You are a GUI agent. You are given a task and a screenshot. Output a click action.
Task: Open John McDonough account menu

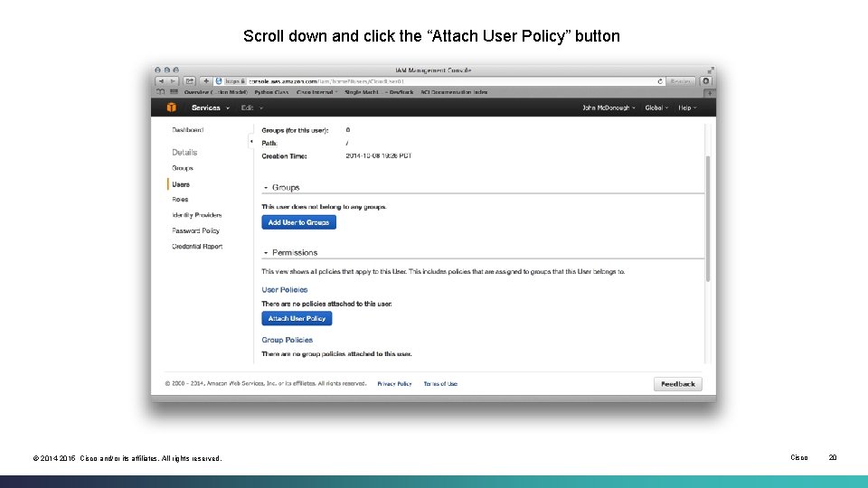(609, 108)
